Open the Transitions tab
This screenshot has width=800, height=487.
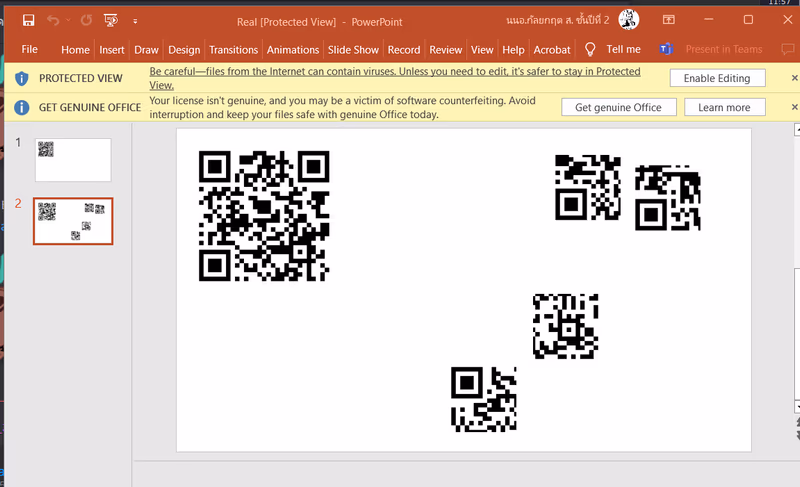point(233,49)
